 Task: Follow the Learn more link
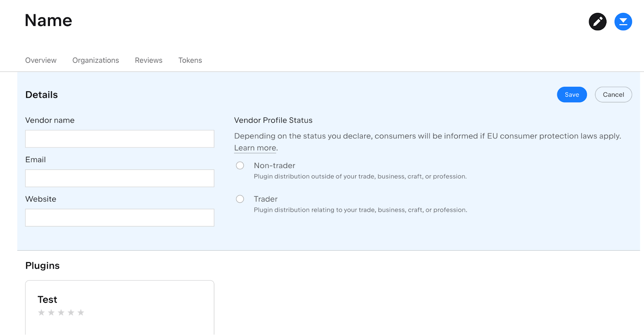(255, 148)
